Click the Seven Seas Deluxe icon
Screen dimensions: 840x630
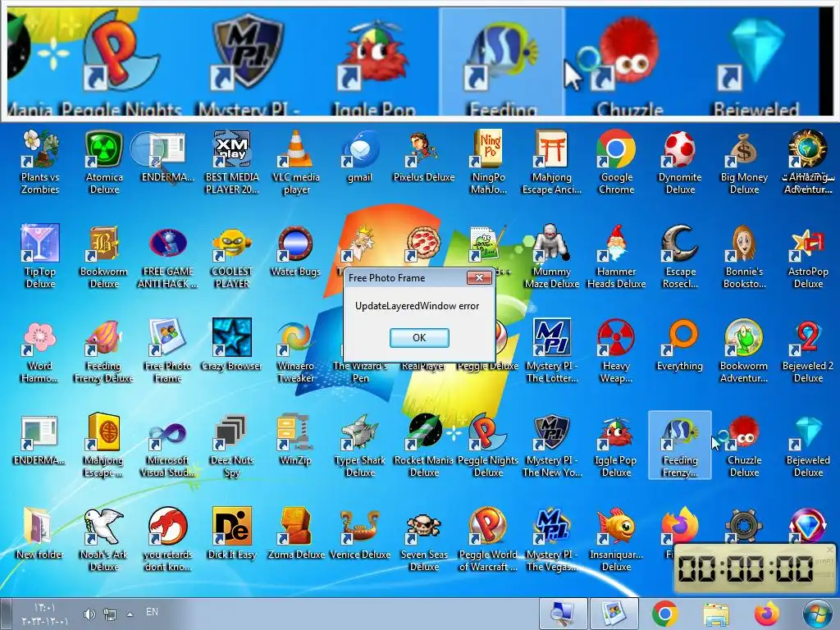point(424,540)
